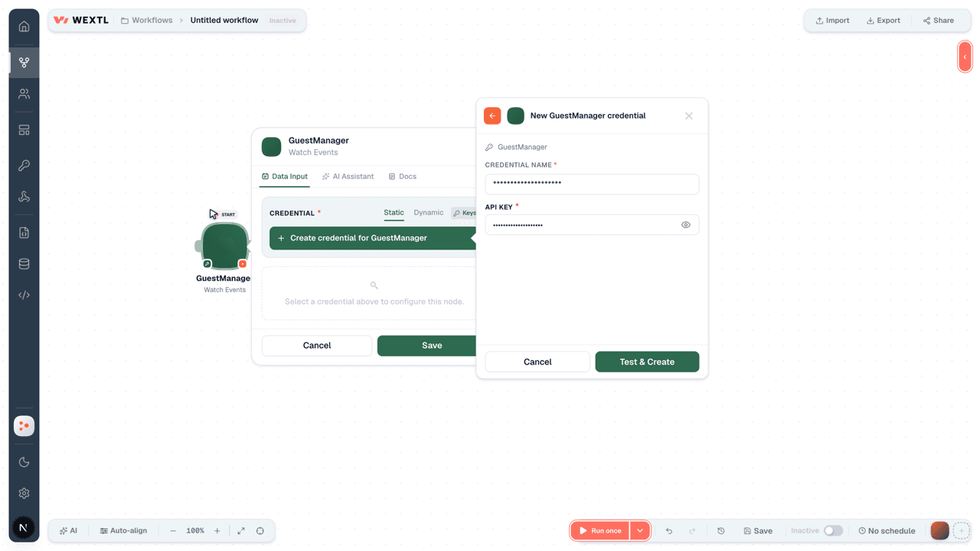Image resolution: width=980 pixels, height=551 pixels.
Task: Click the Import button
Action: point(832,21)
